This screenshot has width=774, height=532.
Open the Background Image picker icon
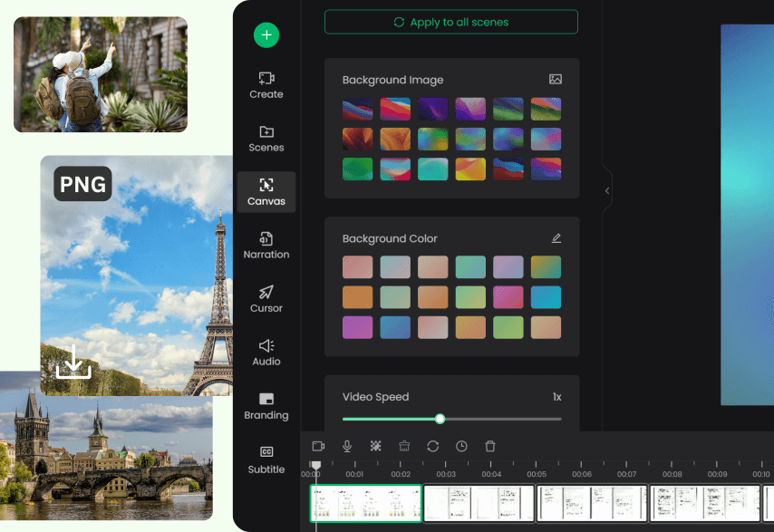[556, 80]
